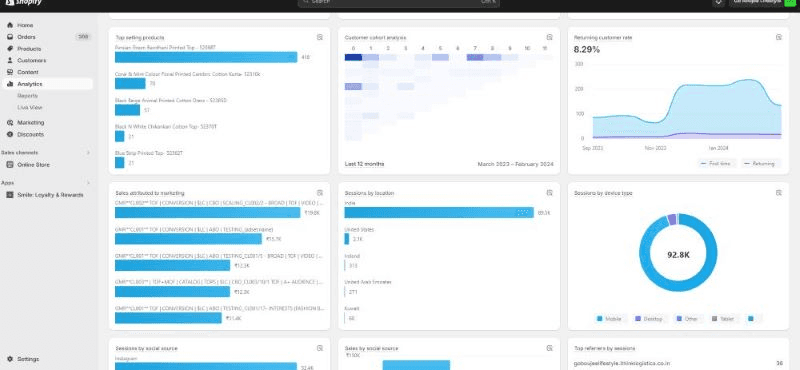The image size is (800, 370).
Task: Open the notifications bell
Action: [718, 3]
